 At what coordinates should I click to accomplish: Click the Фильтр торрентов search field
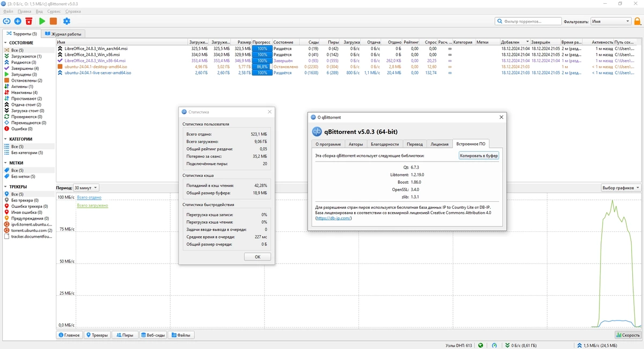(x=528, y=21)
